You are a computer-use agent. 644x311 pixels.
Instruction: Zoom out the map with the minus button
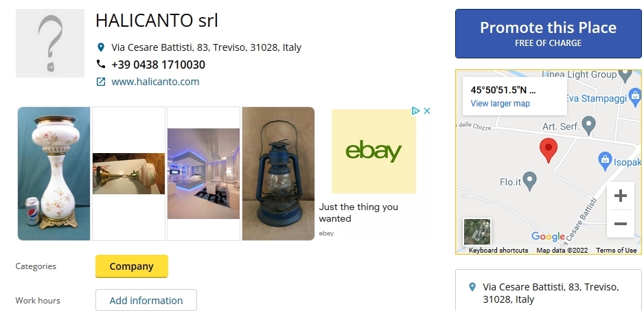(x=620, y=224)
